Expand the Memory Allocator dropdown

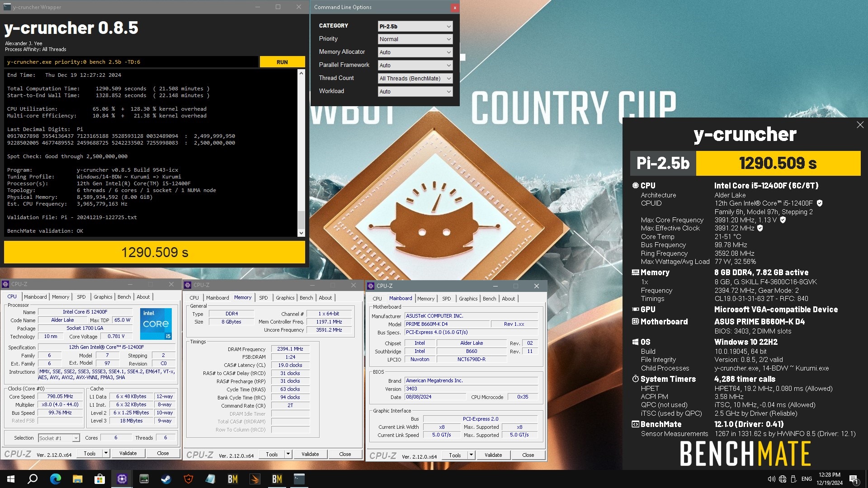click(415, 52)
